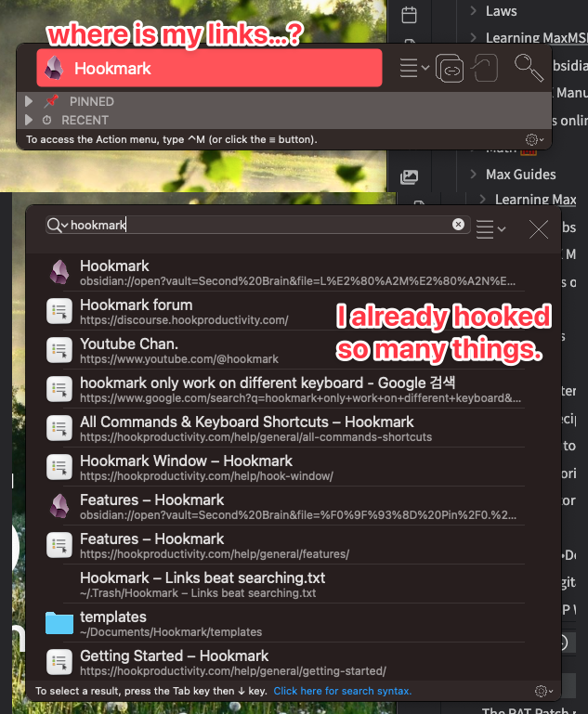Image resolution: width=588 pixels, height=714 pixels.
Task: Click the image gallery icon in Obsidian ribbon
Action: (409, 176)
